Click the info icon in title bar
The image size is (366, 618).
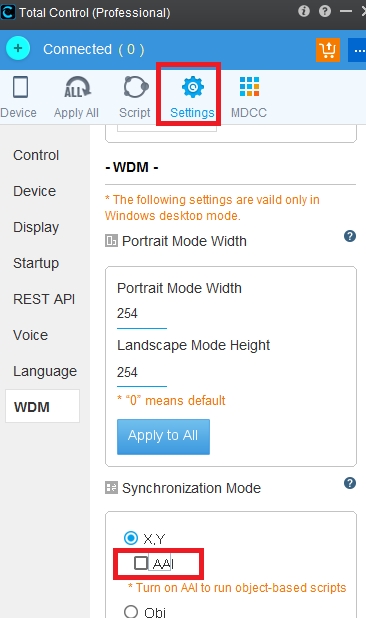(304, 11)
